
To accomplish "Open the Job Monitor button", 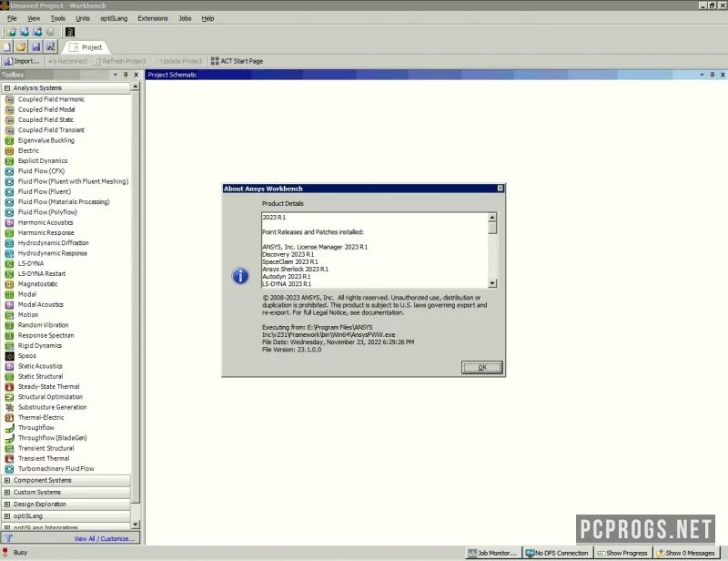I will click(492, 553).
